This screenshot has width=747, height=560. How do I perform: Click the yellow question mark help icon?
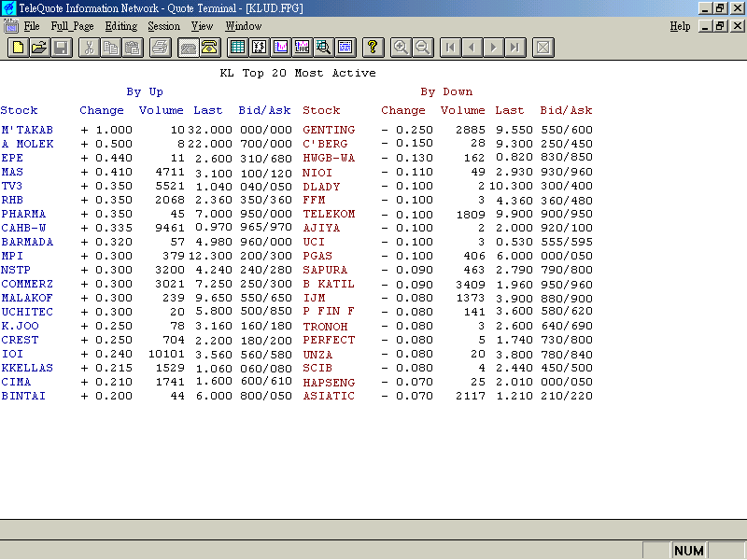[373, 48]
